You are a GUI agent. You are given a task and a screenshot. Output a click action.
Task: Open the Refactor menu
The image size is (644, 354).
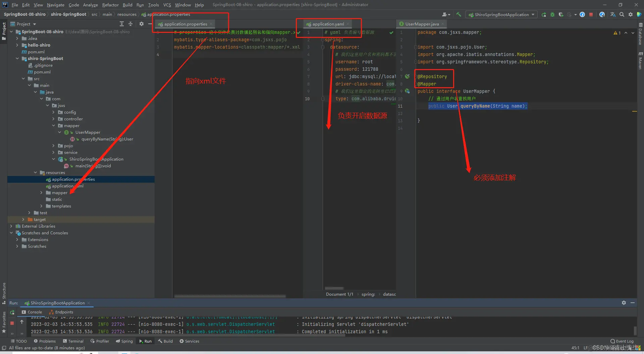click(110, 5)
